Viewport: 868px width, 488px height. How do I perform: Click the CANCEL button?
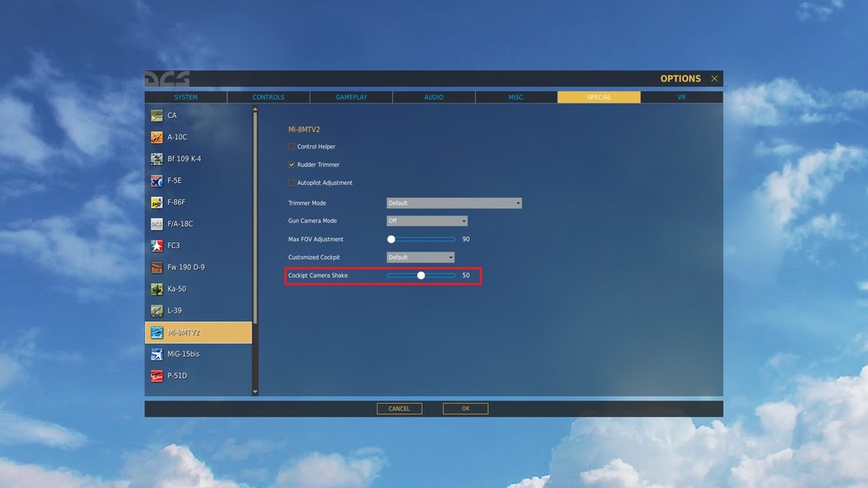coord(399,409)
